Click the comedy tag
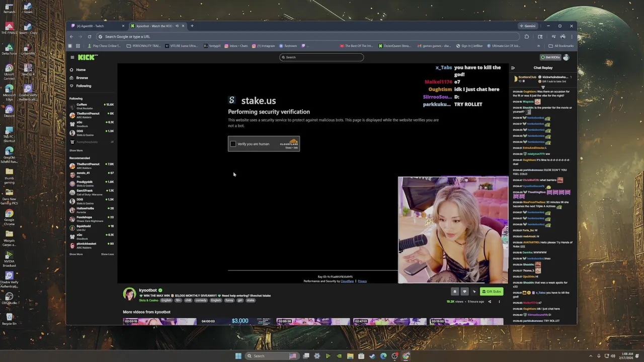The width and height of the screenshot is (644, 362). point(201,300)
